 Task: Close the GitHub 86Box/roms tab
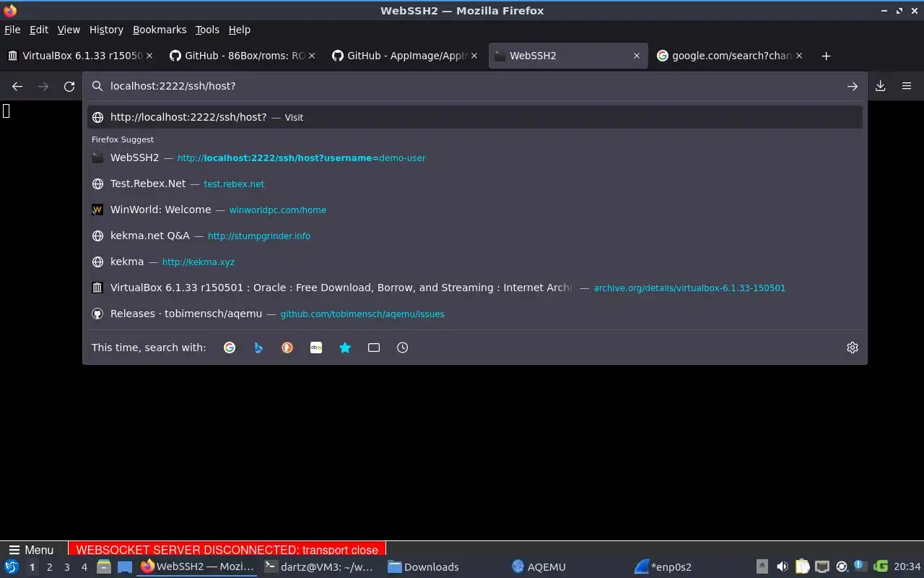pos(312,56)
